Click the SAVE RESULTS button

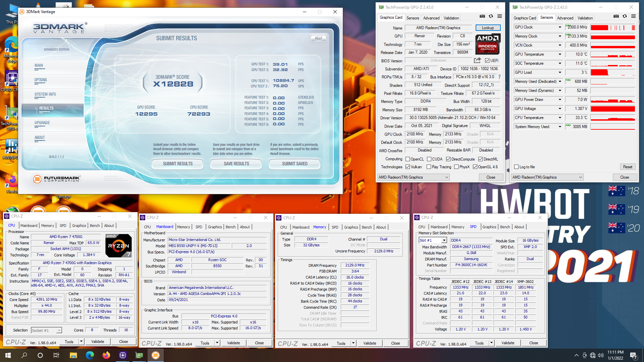click(x=236, y=164)
